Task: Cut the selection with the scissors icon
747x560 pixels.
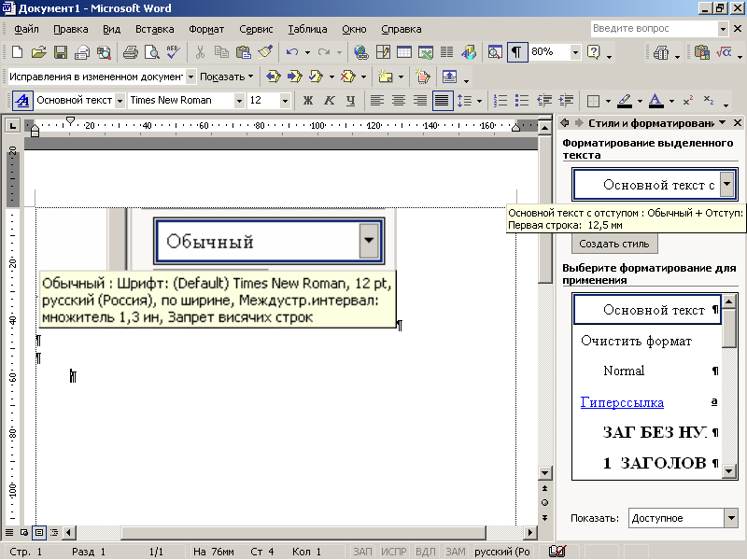Action: pyautogui.click(x=200, y=52)
